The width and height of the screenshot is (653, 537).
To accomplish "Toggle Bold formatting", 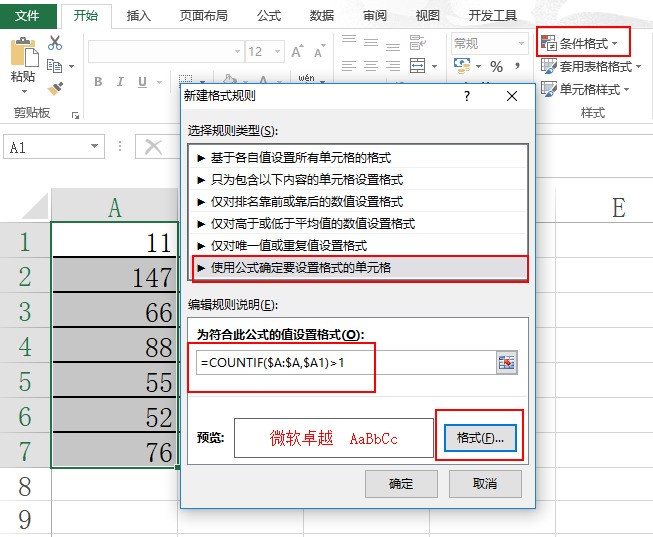I will pyautogui.click(x=99, y=82).
